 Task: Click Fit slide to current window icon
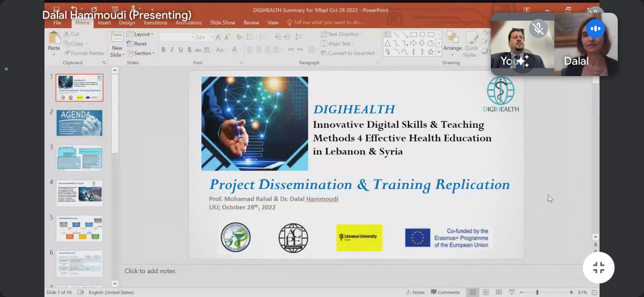click(x=594, y=292)
